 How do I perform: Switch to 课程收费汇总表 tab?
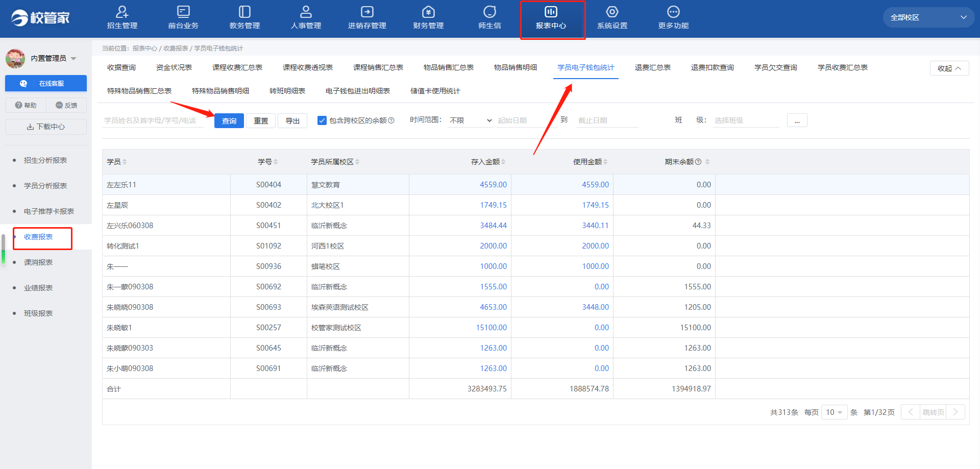coord(237,67)
